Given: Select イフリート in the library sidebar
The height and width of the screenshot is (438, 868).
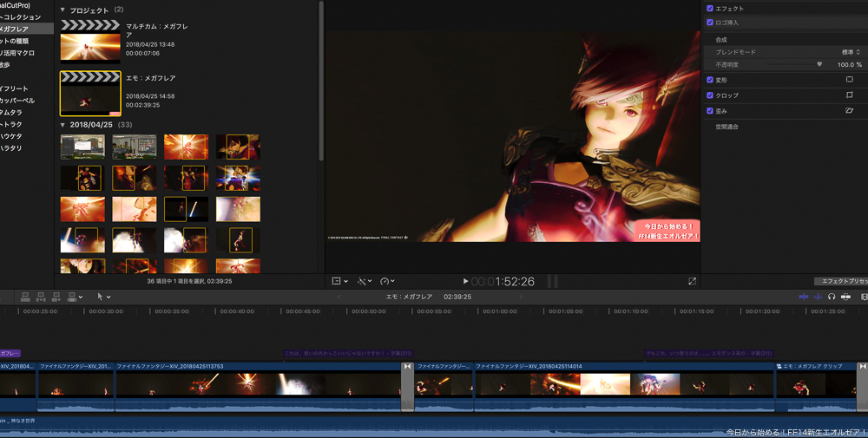Looking at the screenshot, I should click(14, 88).
